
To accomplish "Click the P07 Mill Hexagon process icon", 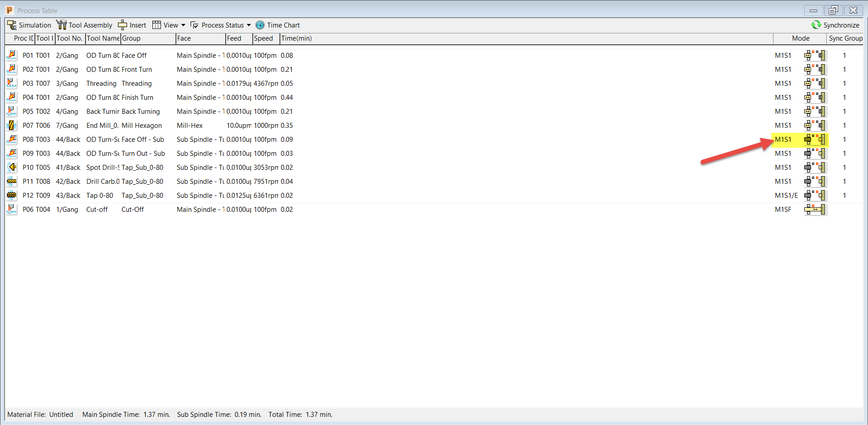I will tap(12, 125).
